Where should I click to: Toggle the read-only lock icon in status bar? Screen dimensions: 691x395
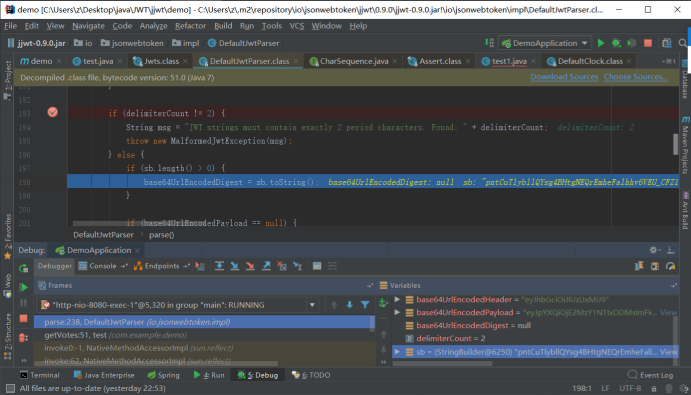654,388
